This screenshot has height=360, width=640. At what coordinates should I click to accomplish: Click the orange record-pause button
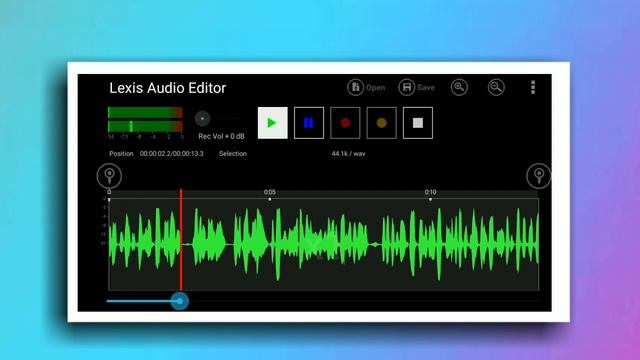[x=382, y=123]
